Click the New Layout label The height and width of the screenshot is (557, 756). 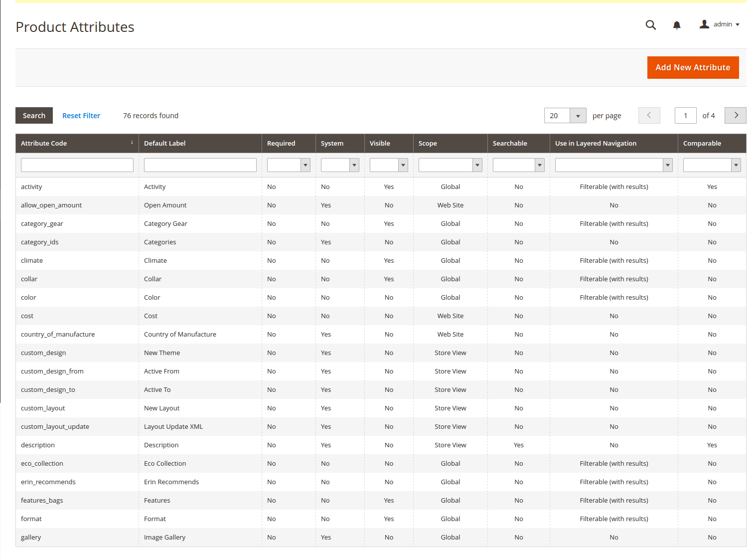(x=161, y=408)
